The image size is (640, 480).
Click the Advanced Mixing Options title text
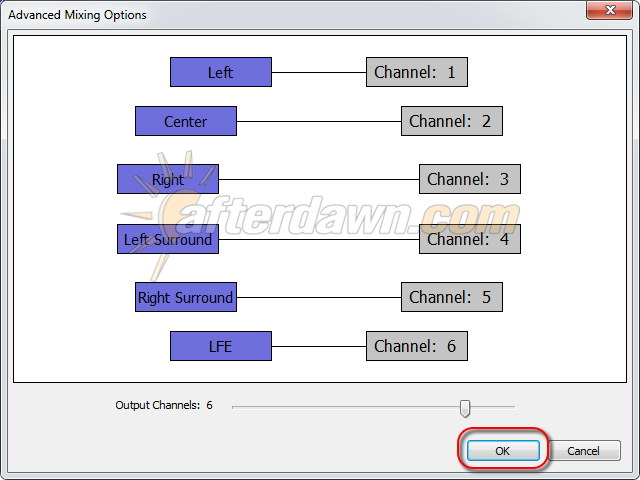pos(77,15)
